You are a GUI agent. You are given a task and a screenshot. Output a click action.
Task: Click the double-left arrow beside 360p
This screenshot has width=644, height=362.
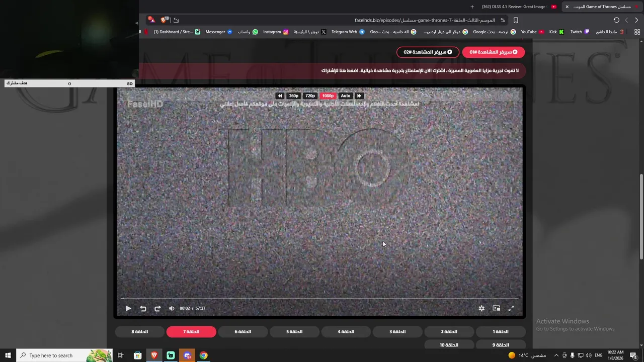(x=280, y=96)
